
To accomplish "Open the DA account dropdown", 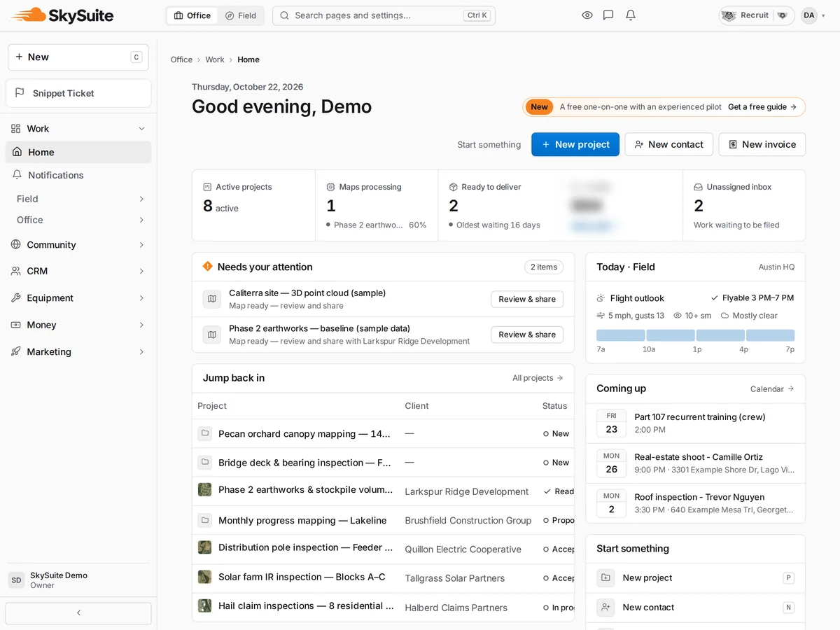I will click(813, 15).
